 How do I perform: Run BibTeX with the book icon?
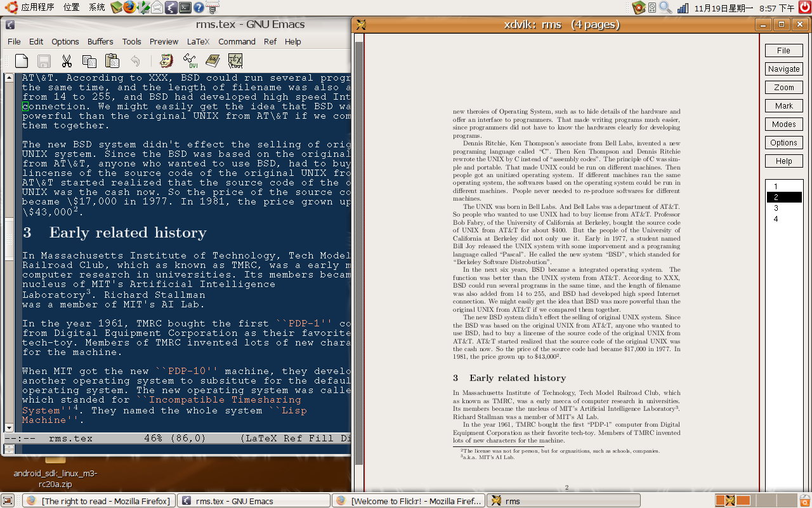[213, 61]
